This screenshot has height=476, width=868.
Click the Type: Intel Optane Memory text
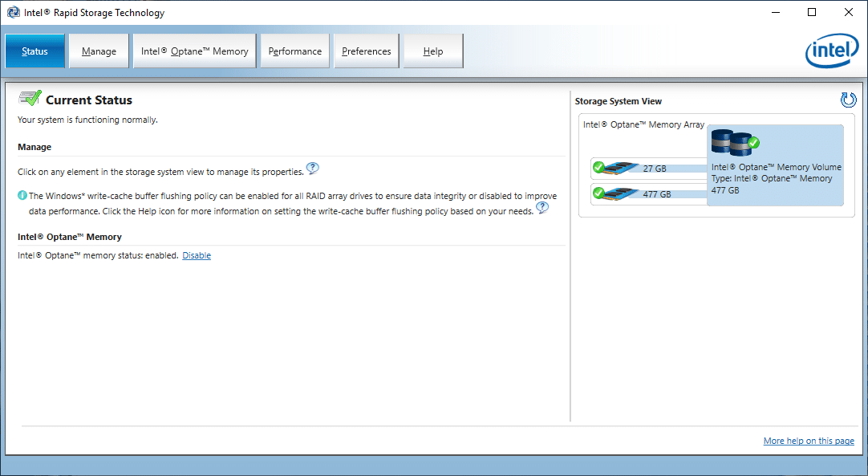click(772, 178)
